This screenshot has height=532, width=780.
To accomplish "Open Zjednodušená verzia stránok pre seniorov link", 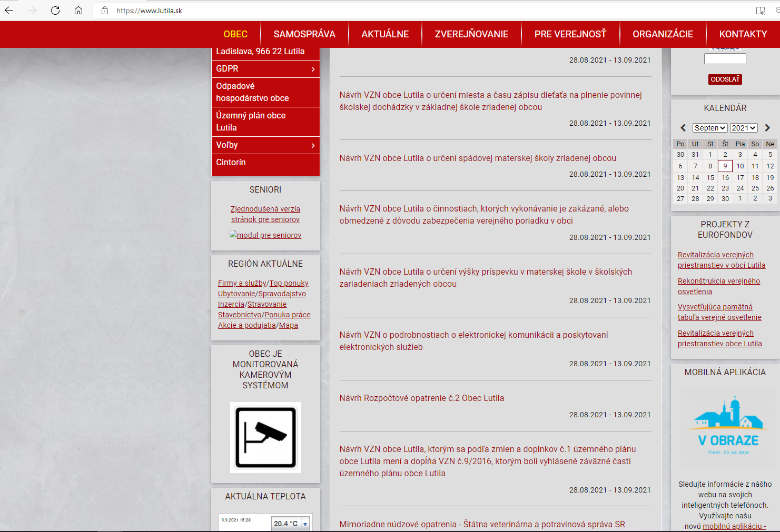I will click(265, 214).
